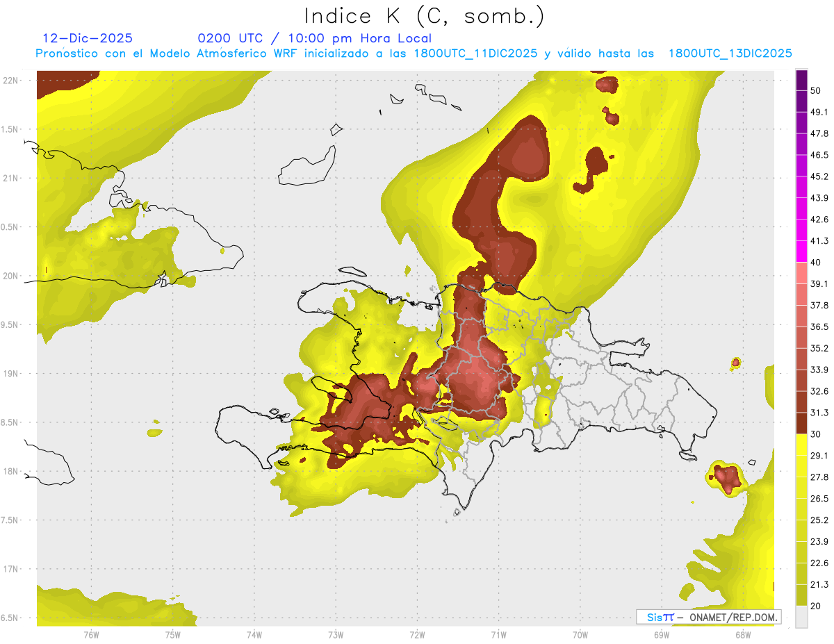Click the legend value "23.9"
834x644 pixels.
(819, 542)
